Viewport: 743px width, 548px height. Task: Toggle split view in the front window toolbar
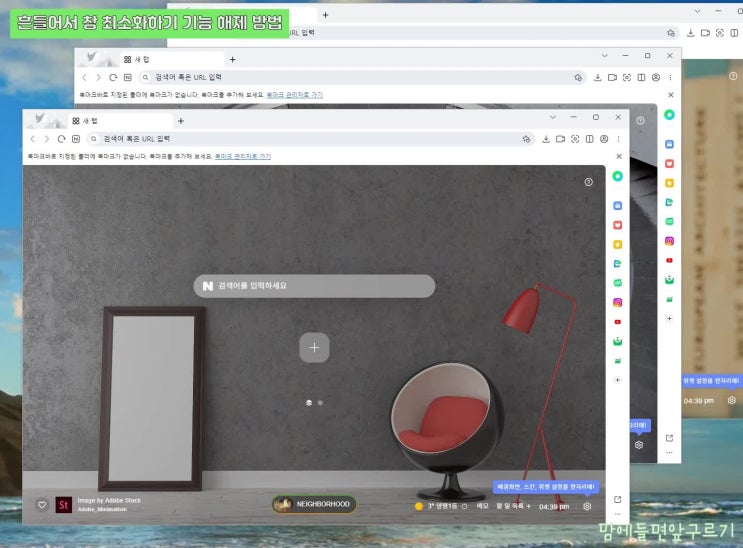[589, 139]
